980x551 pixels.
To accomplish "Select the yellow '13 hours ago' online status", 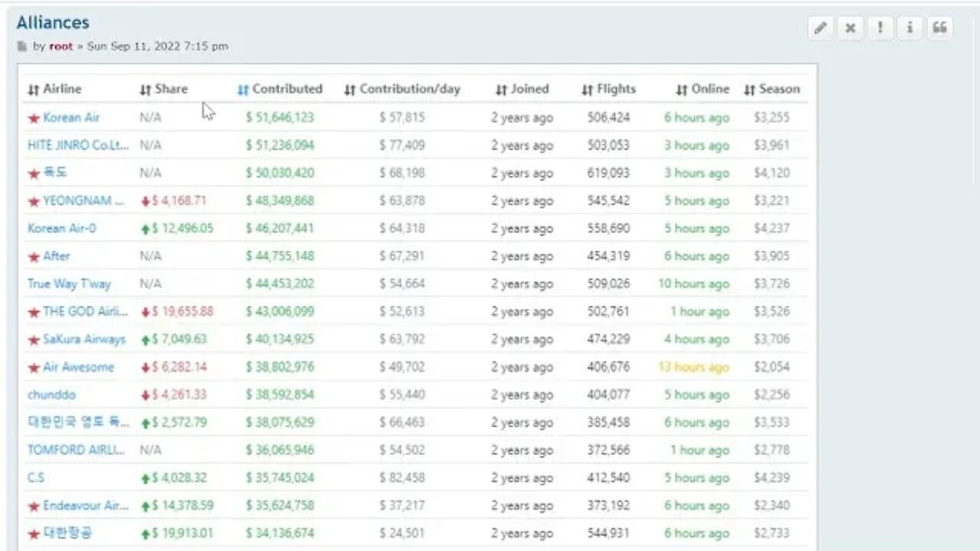I will pos(694,367).
